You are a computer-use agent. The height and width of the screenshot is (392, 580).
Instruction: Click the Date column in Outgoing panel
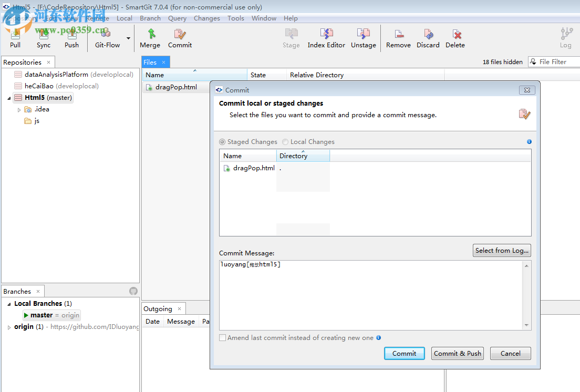(x=152, y=322)
